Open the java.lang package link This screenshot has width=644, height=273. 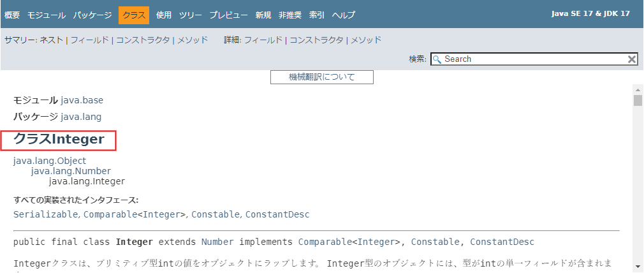(81, 117)
